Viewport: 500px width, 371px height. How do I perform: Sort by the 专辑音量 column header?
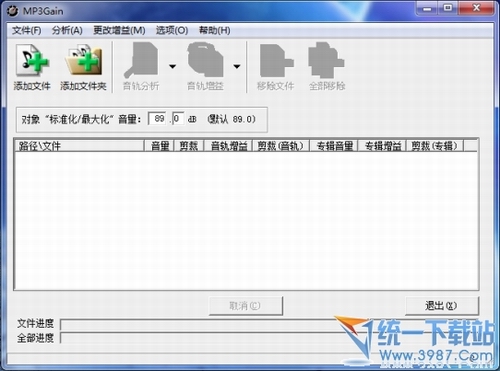point(334,146)
